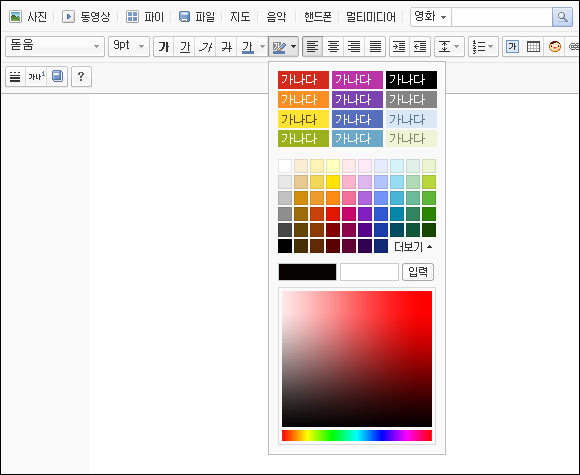Toggle underline text formatting
This screenshot has height=475, width=580.
coord(185,47)
